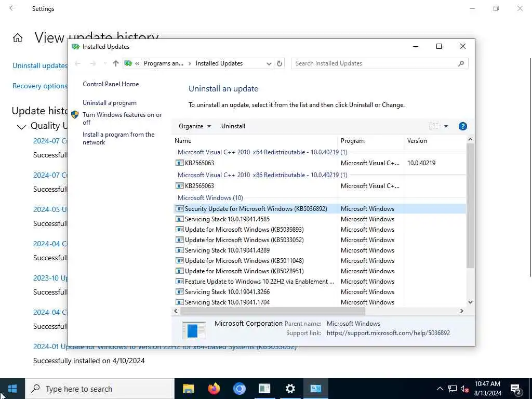This screenshot has width=532, height=399.
Task: Open the notification center icon
Action: (516, 389)
